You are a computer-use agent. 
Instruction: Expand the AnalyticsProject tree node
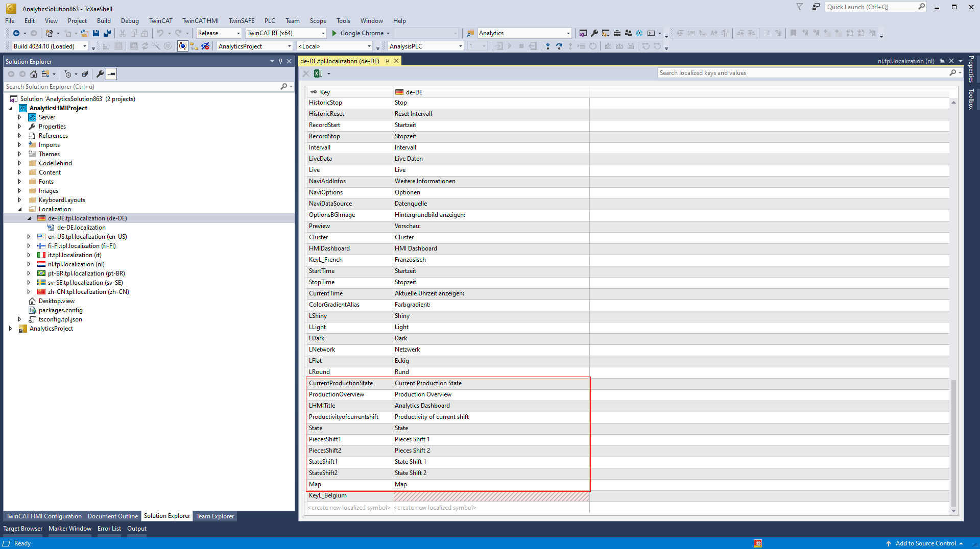pyautogui.click(x=11, y=329)
